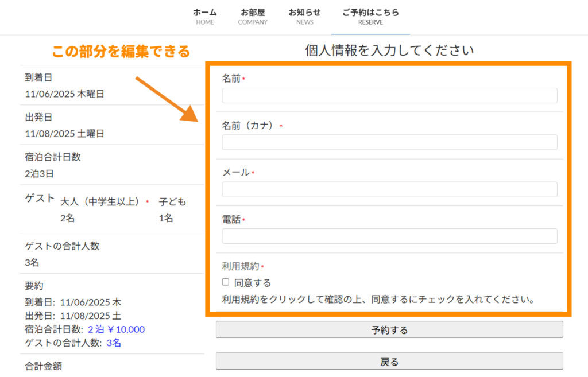This screenshot has width=588, height=377.
Task: Click the 戻る back button
Action: 389,362
